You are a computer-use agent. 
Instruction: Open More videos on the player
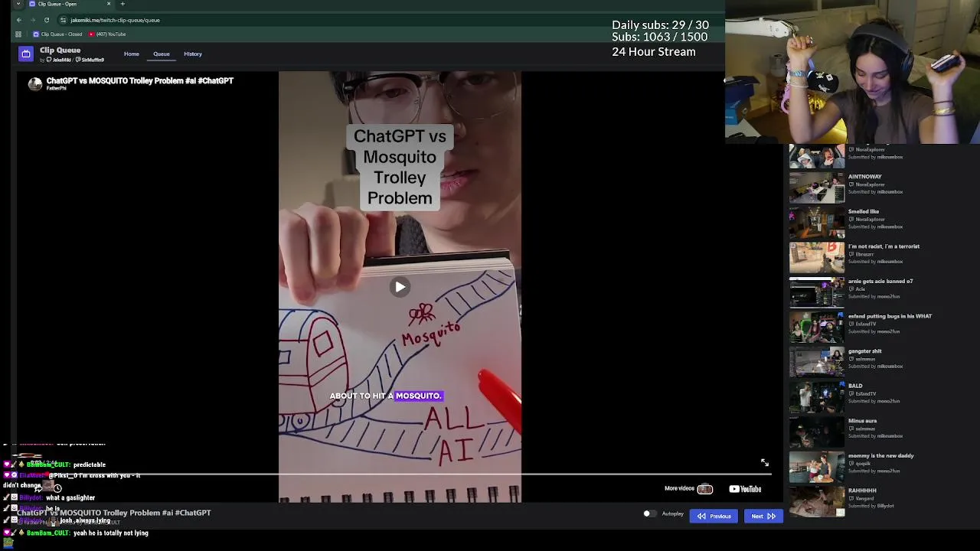(x=688, y=489)
